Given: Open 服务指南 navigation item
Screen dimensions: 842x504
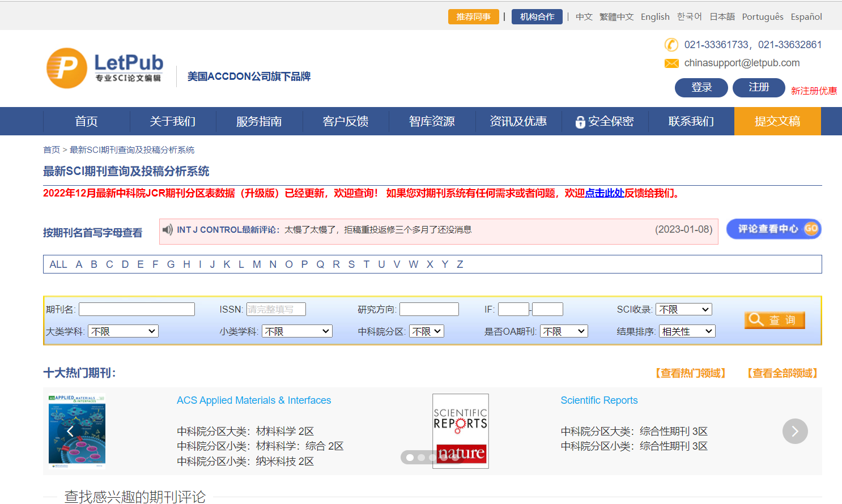Looking at the screenshot, I should [259, 121].
